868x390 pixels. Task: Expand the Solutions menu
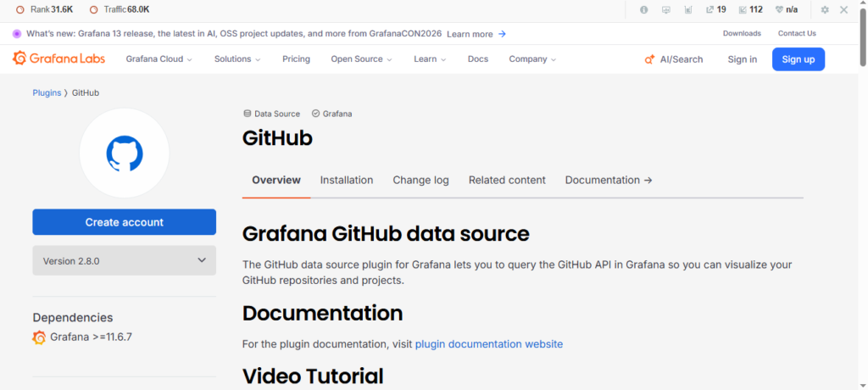click(237, 59)
